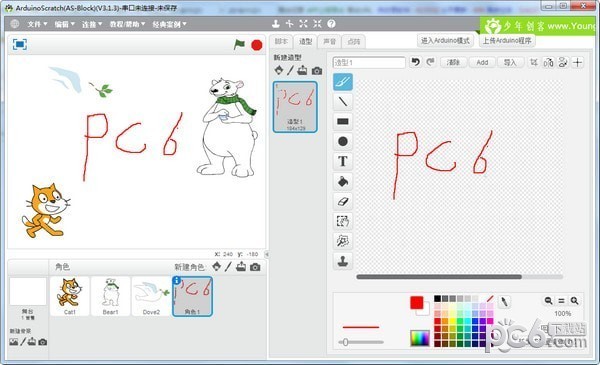This screenshot has width=600, height=365.
Task: Select the Bear1 sprite
Action: (111, 297)
